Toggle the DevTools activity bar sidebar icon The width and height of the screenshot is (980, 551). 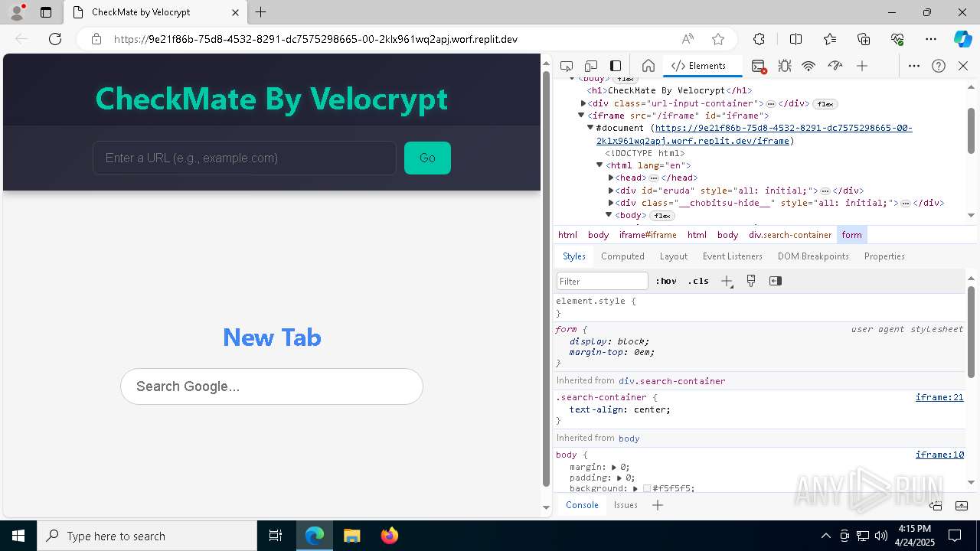(616, 66)
